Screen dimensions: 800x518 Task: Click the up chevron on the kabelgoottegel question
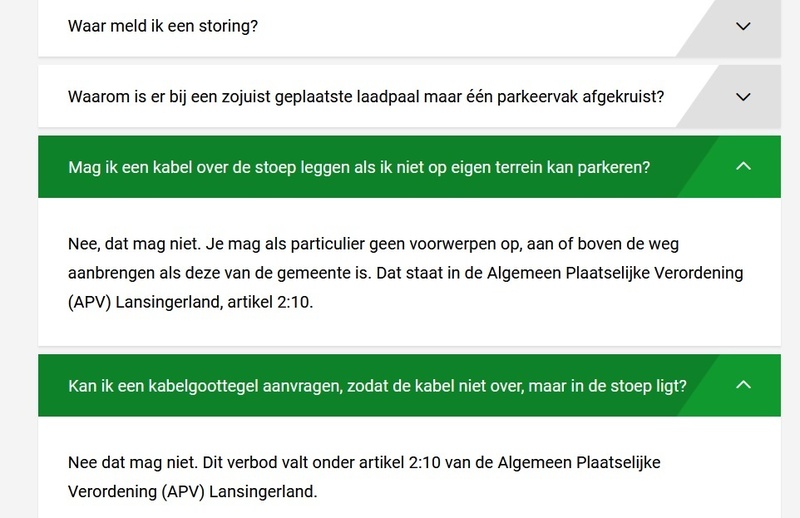coord(742,385)
